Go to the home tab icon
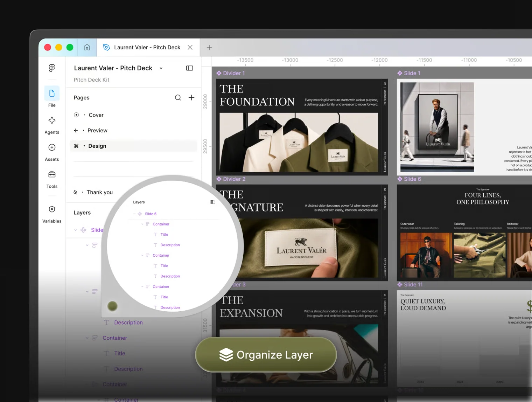 pos(87,47)
